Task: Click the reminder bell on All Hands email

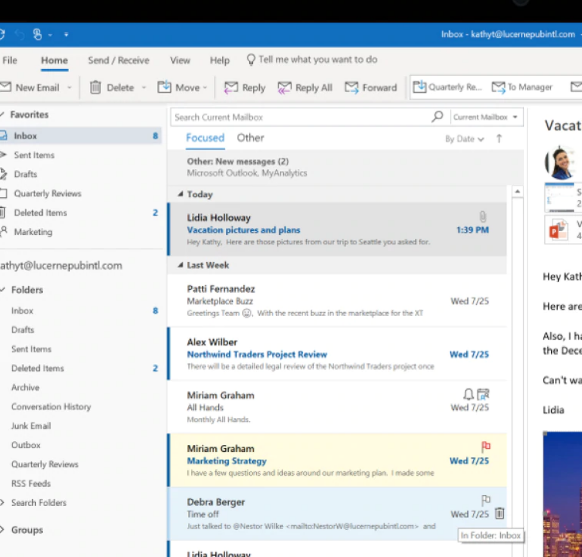Action: click(x=468, y=394)
